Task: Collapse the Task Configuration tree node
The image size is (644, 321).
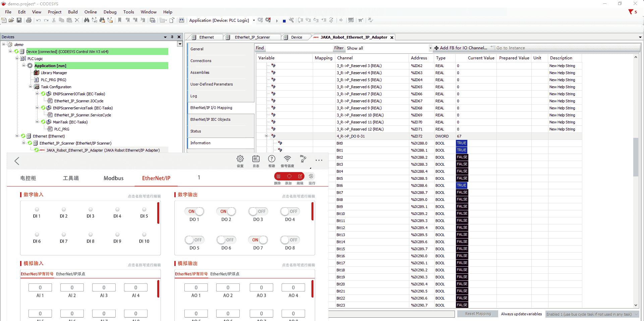Action: (x=31, y=87)
